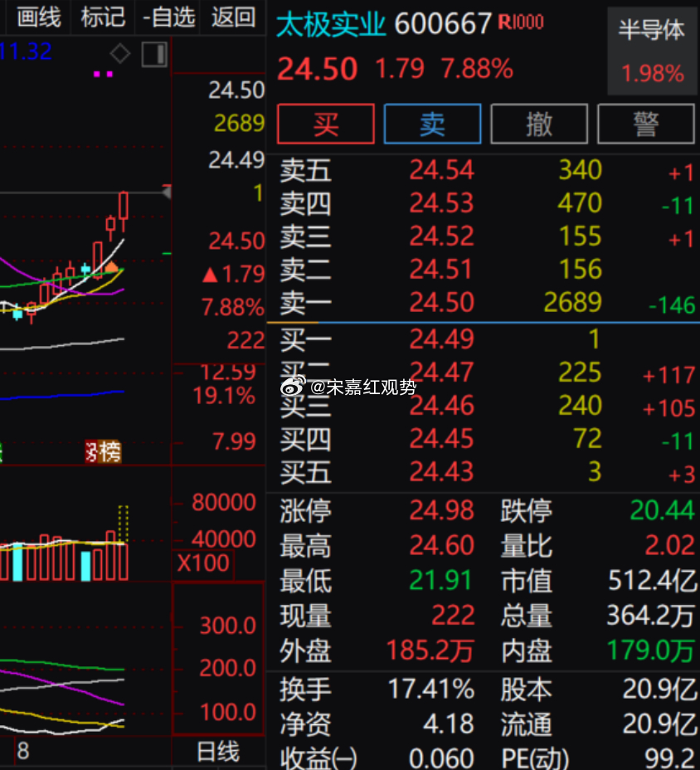Select buy-three price 24.46
Viewport: 700px width, 770px height.
(441, 405)
